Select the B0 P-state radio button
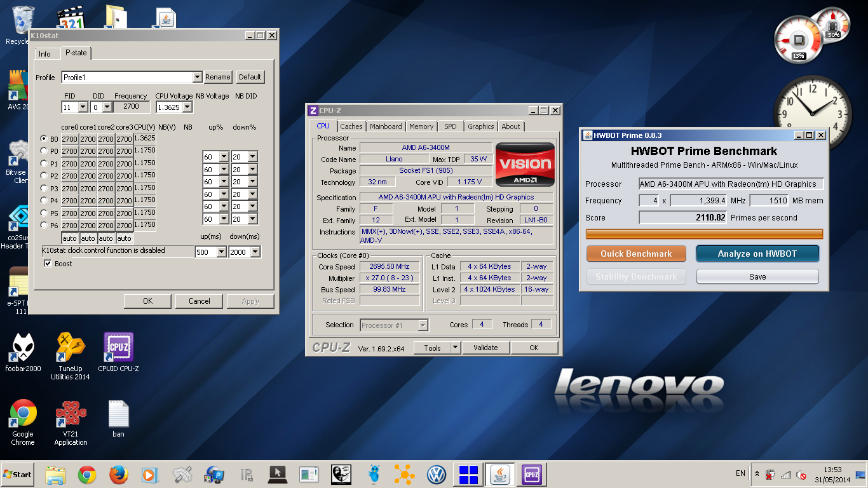 point(44,139)
